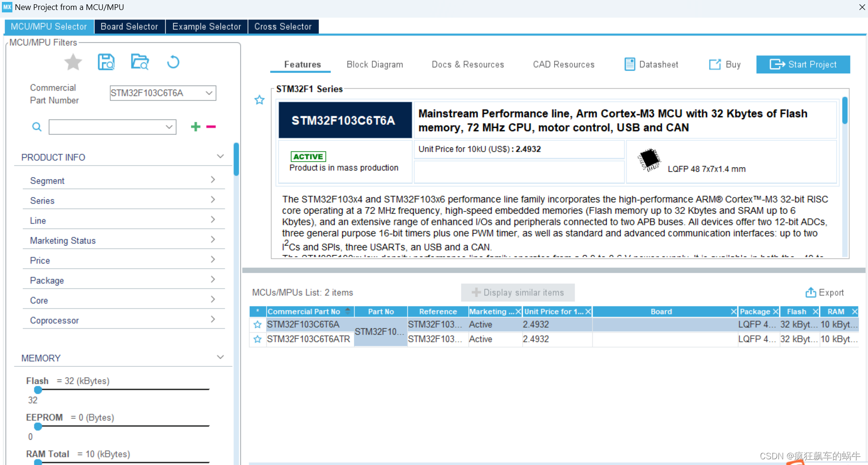Switch to the MCU/MPU Selector tab
The image size is (868, 465).
(49, 27)
